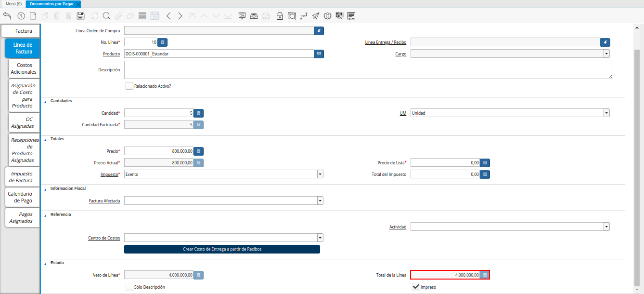This screenshot has width=644, height=294.
Task: Open the help question mark icon
Action: (21, 16)
